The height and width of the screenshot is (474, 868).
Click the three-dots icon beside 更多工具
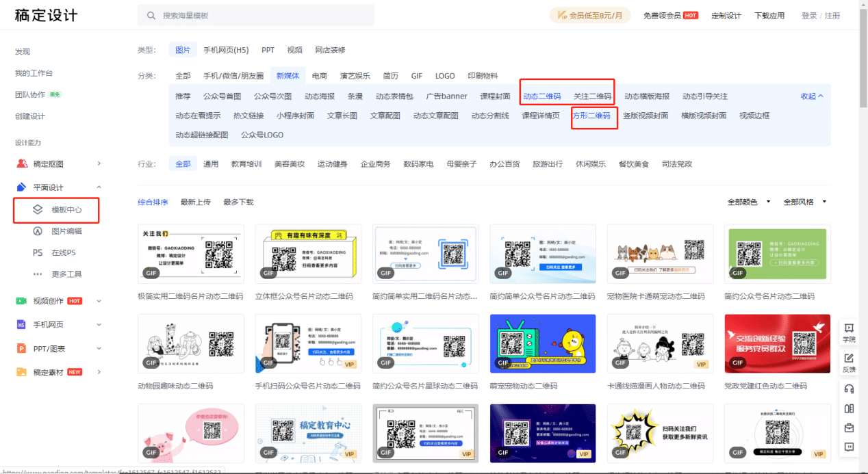38,274
